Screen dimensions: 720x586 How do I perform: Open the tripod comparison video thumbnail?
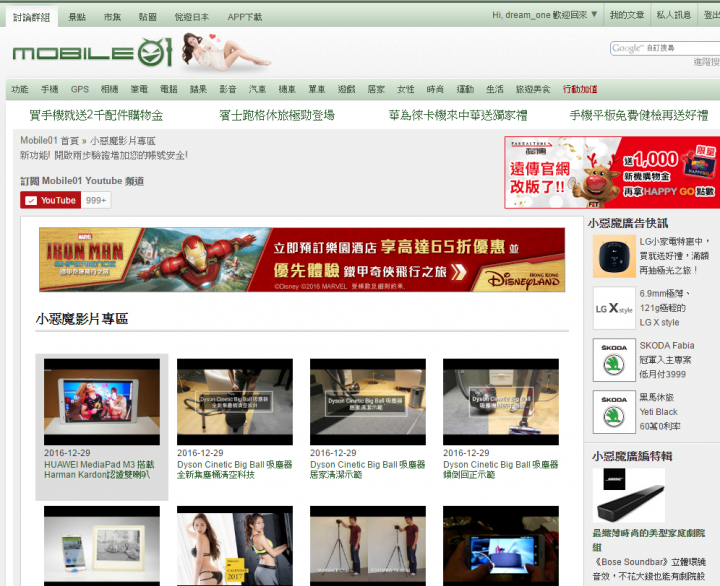point(368,546)
